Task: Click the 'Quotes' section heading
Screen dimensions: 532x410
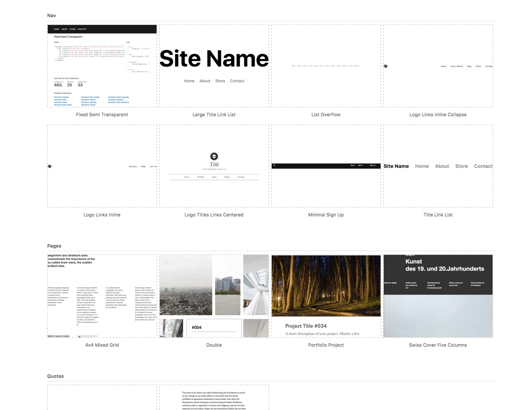Action: 55,376
